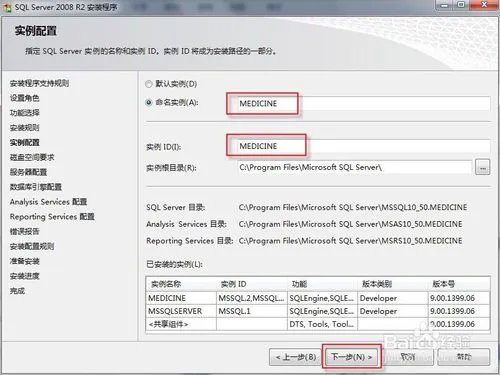Select Analysis Services 配置 step
Viewport: 500px width, 375px height.
pos(48,202)
